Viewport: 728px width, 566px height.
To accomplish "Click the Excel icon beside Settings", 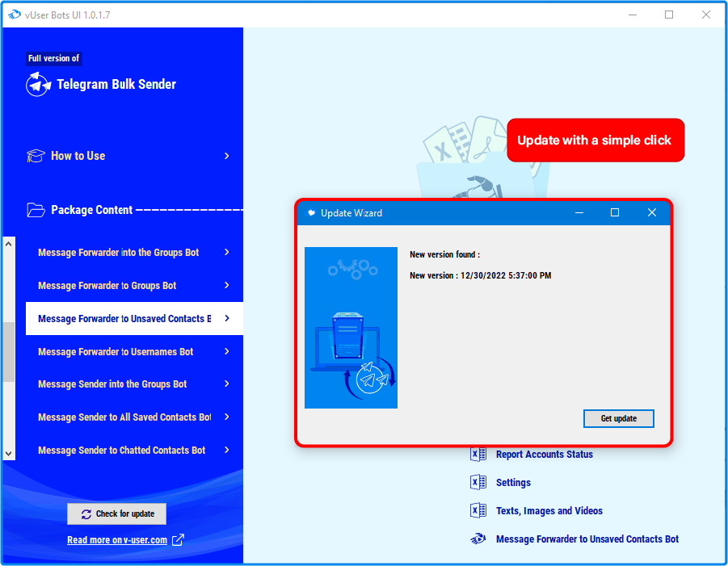I will tap(478, 483).
